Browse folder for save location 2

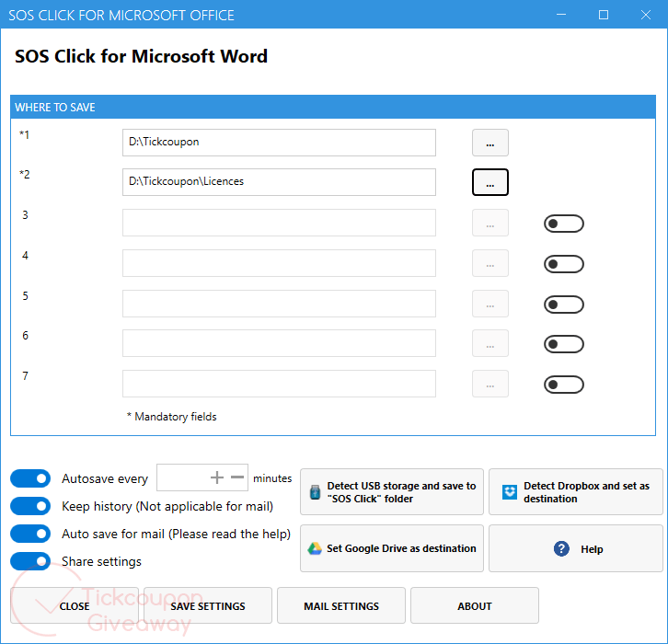[x=489, y=182]
